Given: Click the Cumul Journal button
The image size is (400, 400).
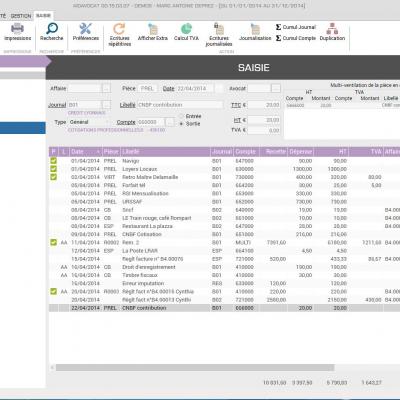Looking at the screenshot, I should (295, 27).
